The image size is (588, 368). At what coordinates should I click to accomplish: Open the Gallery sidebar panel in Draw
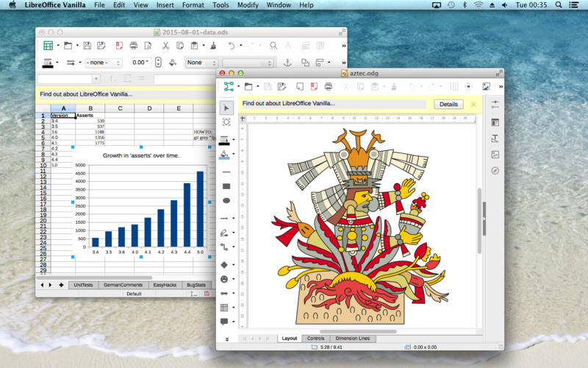point(495,155)
